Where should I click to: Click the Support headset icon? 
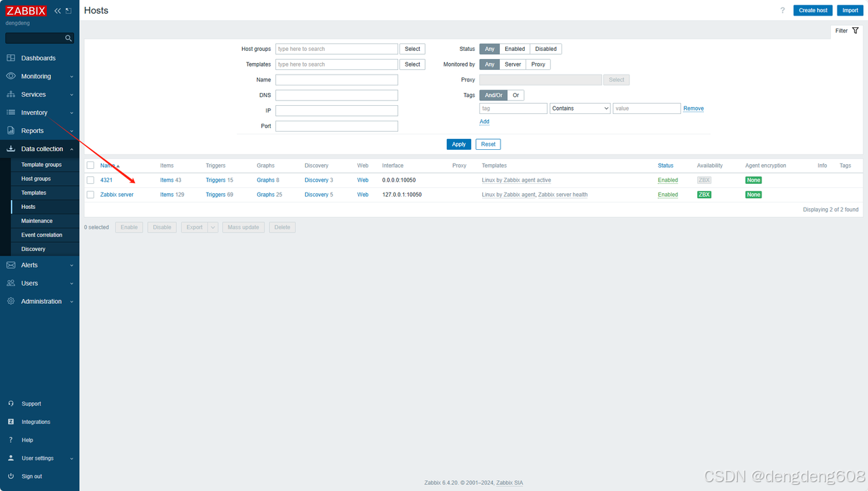(x=11, y=404)
